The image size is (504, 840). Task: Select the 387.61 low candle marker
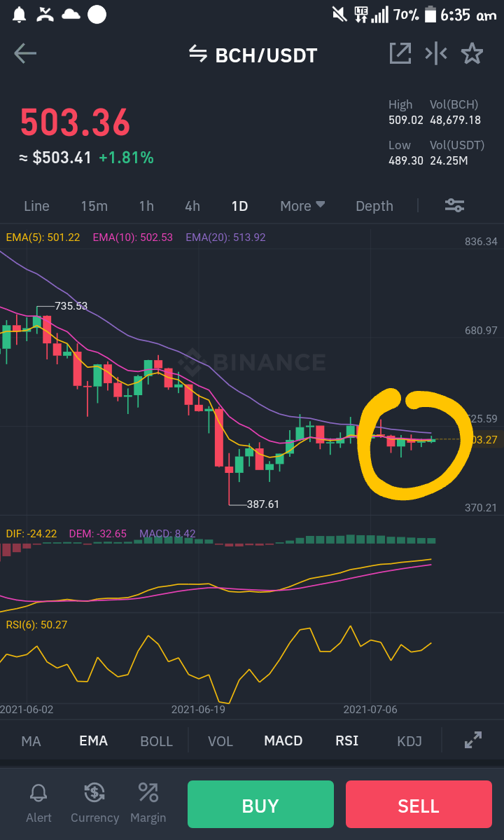(262, 504)
